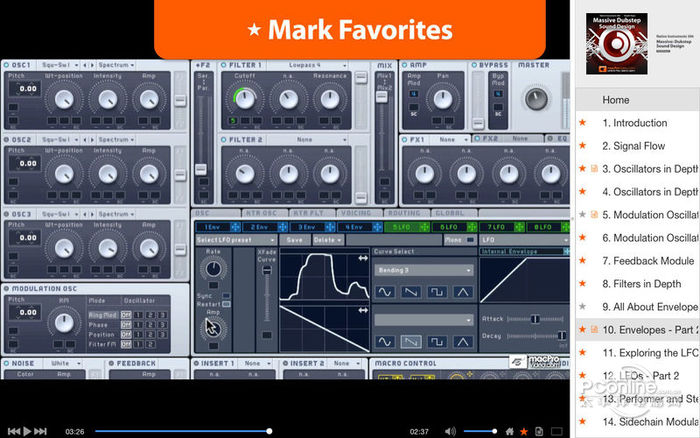Play the tutorial video

(27, 431)
